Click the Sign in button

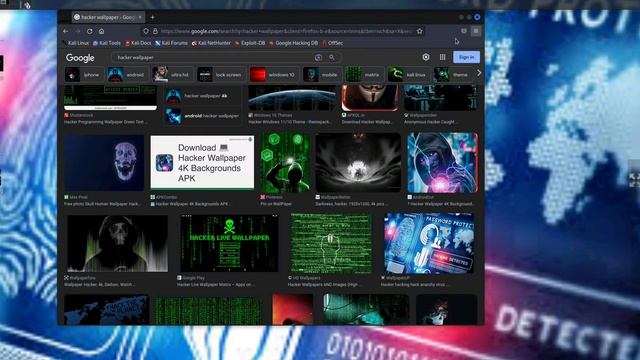pos(466,57)
